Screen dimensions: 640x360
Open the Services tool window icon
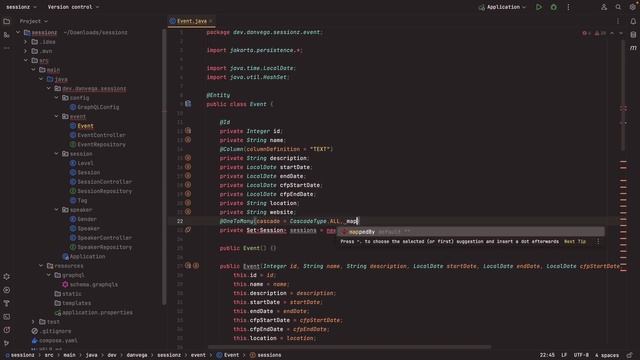tap(7, 277)
